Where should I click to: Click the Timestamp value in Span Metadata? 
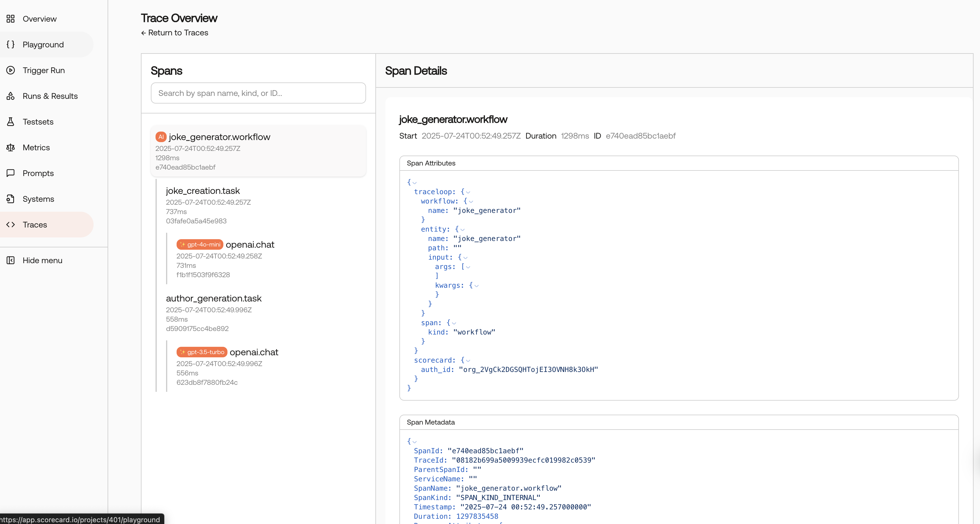pyautogui.click(x=526, y=507)
